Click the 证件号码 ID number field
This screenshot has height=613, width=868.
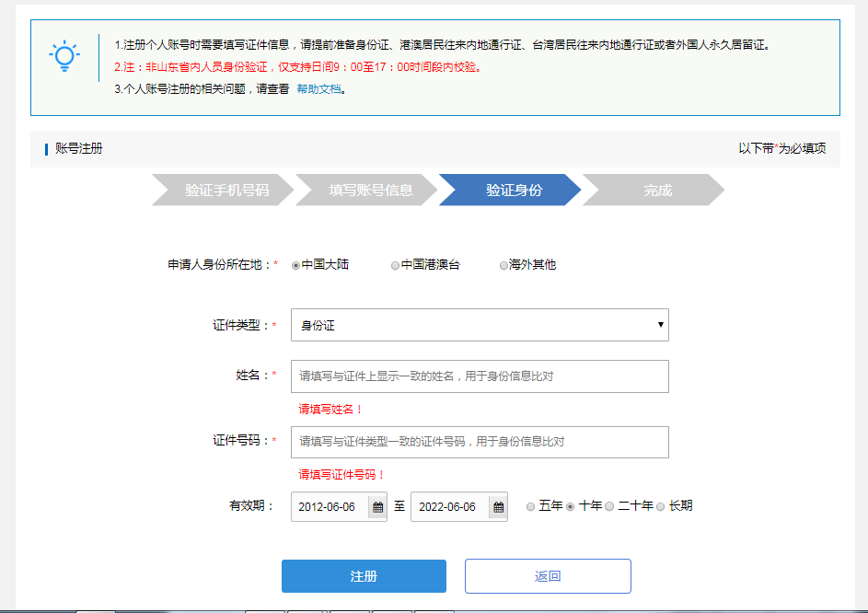[479, 442]
